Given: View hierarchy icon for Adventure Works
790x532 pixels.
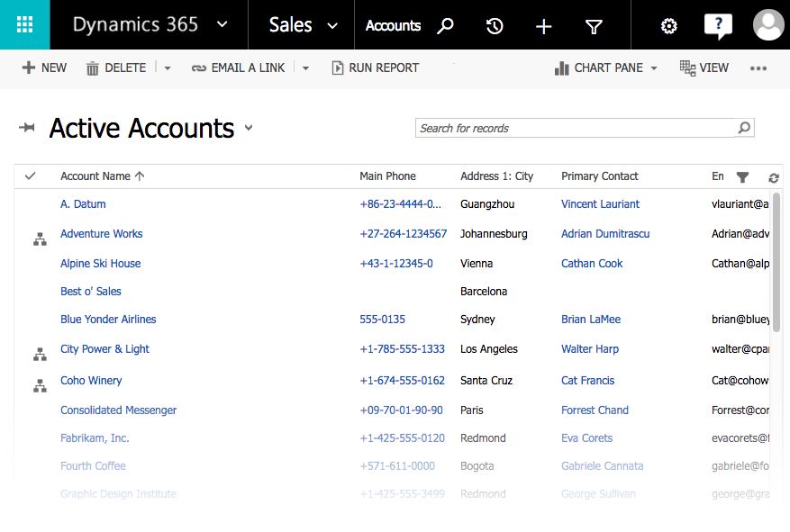Looking at the screenshot, I should tap(40, 239).
